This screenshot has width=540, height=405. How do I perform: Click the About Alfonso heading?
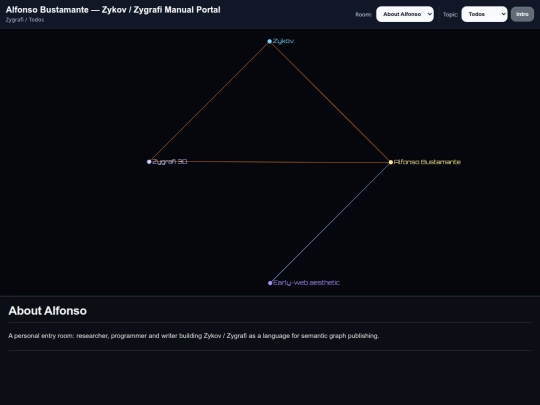click(48, 311)
